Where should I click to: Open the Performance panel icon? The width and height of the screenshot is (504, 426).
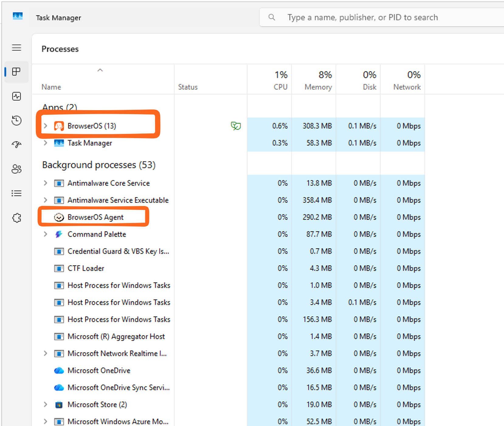pyautogui.click(x=16, y=96)
